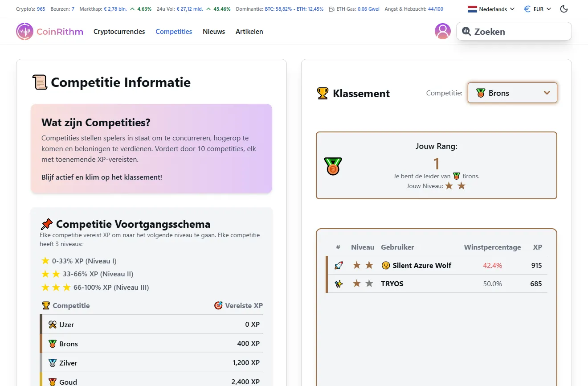Click the pushpin icon on Competitie Voortgangsschema
The width and height of the screenshot is (588, 386).
pyautogui.click(x=46, y=224)
